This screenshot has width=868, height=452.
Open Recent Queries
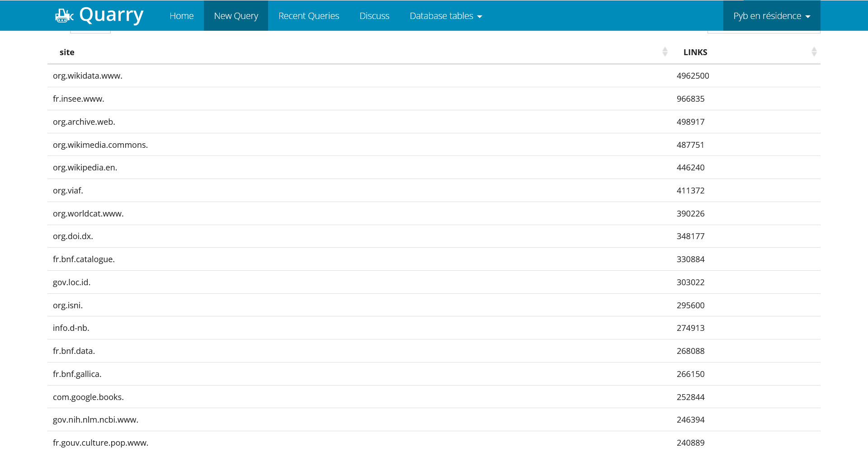(309, 16)
